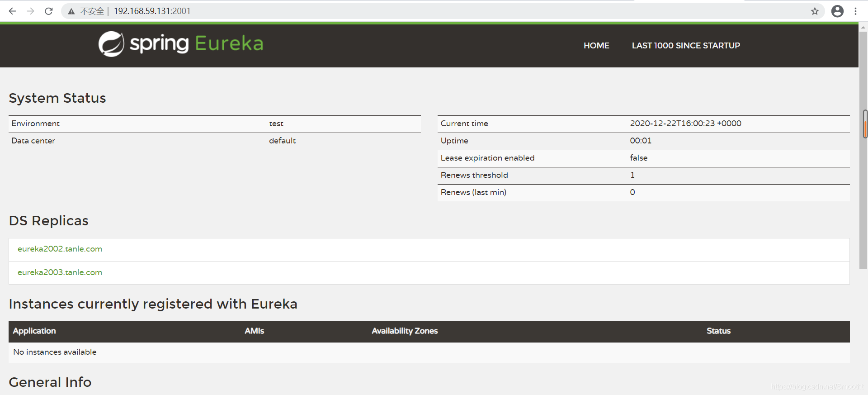Reload the page with refresh icon
Image resolution: width=868 pixels, height=395 pixels.
49,11
